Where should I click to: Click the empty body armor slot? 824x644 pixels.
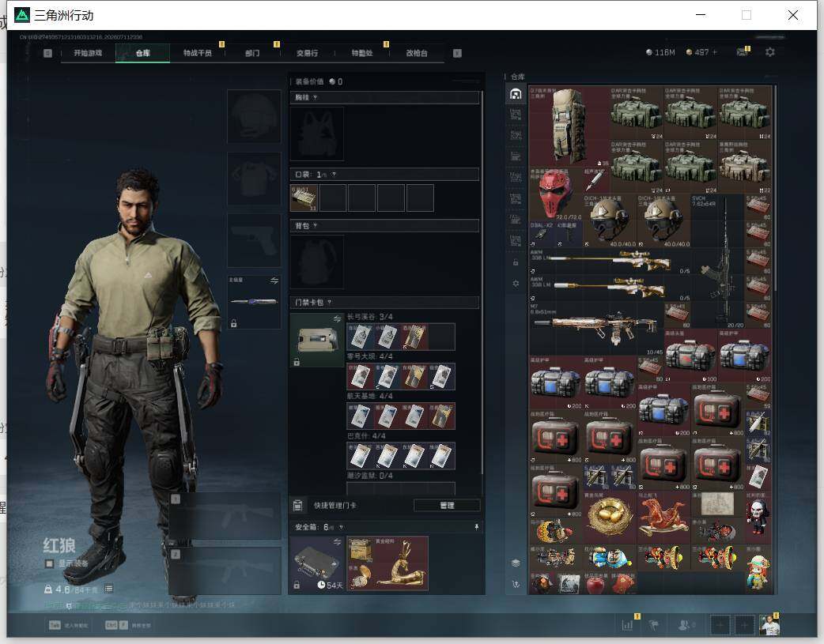[254, 179]
